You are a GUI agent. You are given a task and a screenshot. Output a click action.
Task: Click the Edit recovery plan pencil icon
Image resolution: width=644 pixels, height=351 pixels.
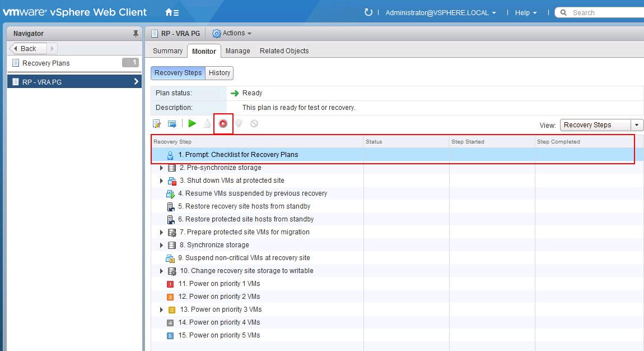tap(157, 124)
